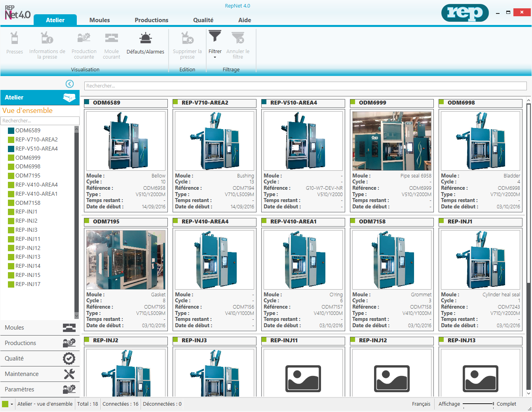Open Défauts/Alarmes

pyautogui.click(x=146, y=44)
